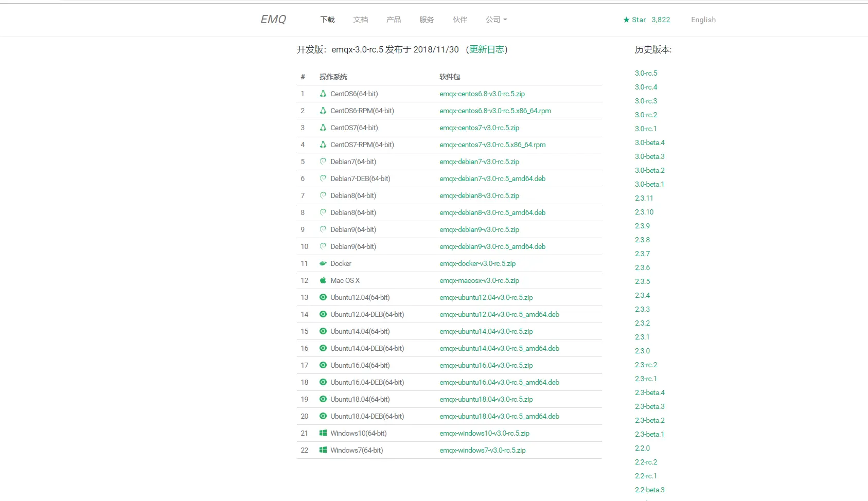
Task: Click the "Windows10(64-bit)" operating system label
Action: (359, 433)
